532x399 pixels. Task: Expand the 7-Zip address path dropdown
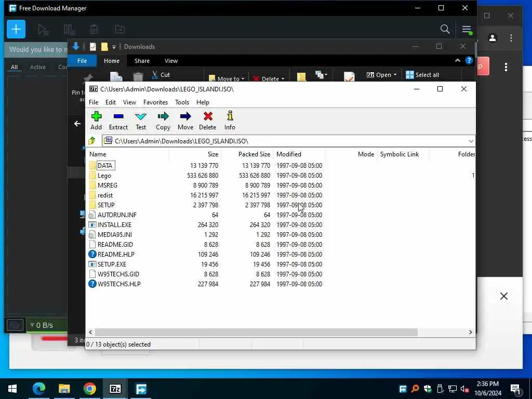[471, 141]
